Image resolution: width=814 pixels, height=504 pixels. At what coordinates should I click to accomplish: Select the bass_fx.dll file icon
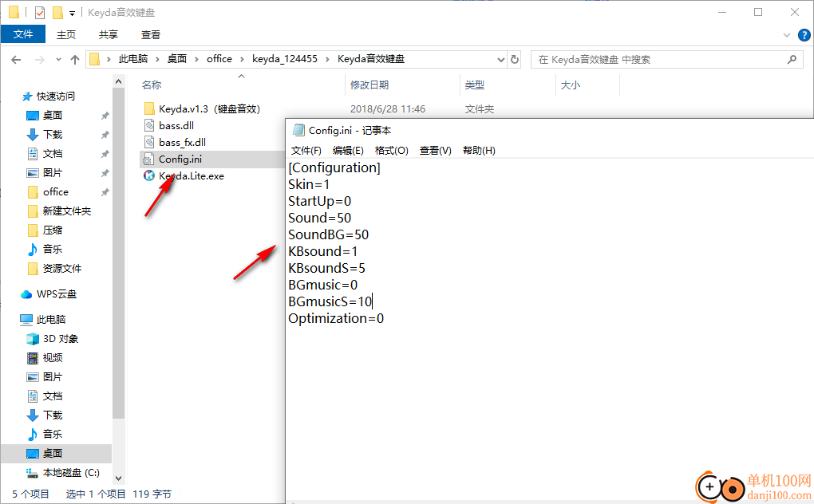coord(149,142)
